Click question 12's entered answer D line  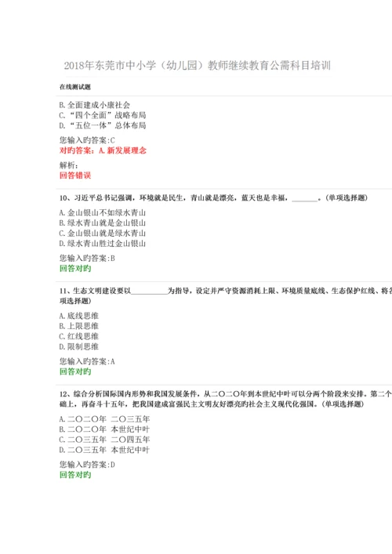[x=87, y=465]
